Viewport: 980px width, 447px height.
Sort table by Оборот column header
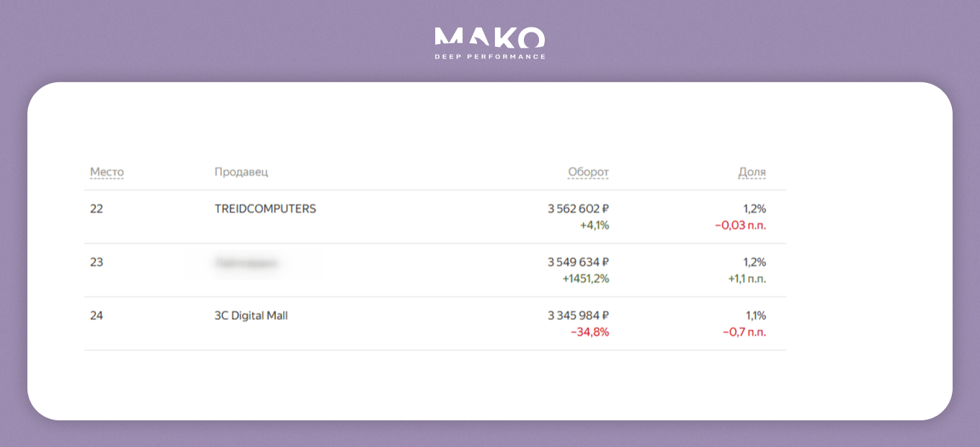[x=588, y=172]
